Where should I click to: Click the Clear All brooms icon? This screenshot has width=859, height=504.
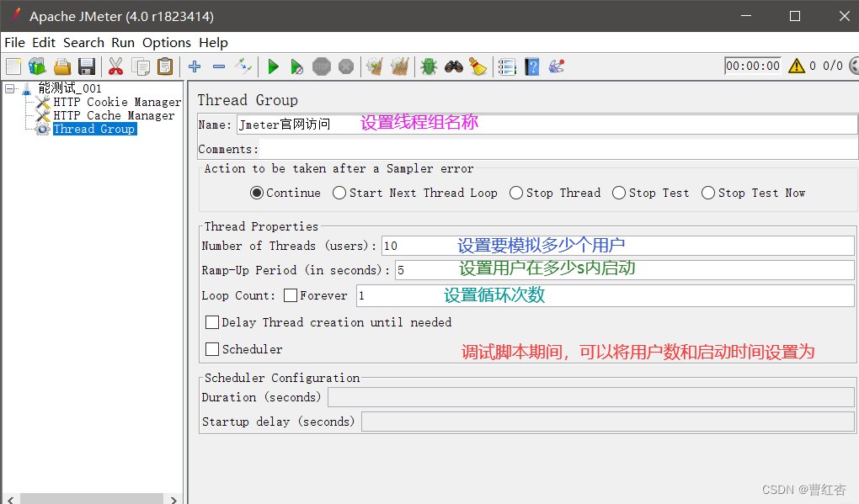[400, 66]
